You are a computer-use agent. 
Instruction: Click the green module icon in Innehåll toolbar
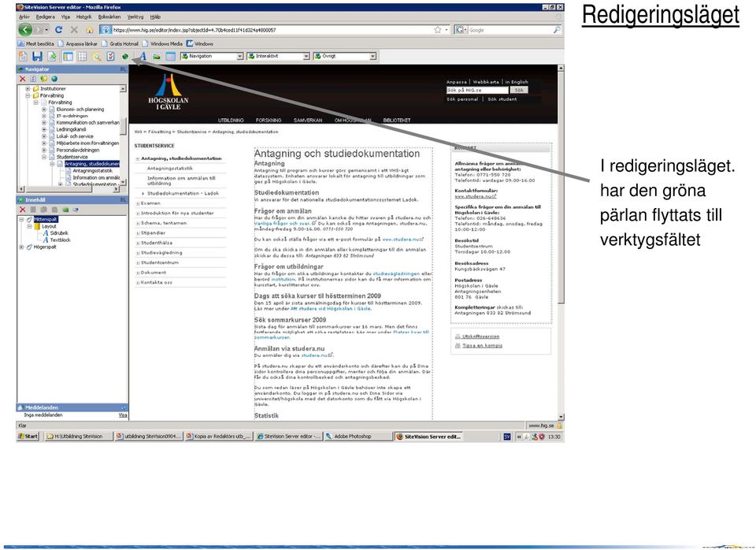(x=65, y=210)
